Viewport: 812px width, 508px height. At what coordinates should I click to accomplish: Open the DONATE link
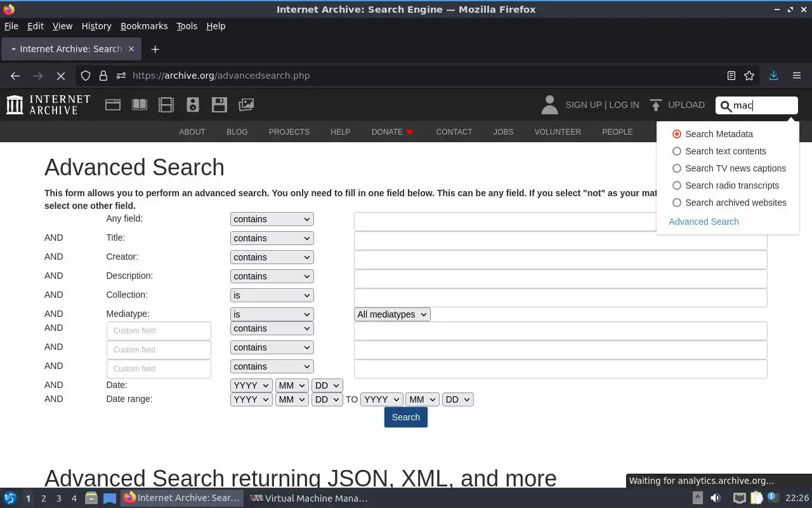pyautogui.click(x=393, y=132)
